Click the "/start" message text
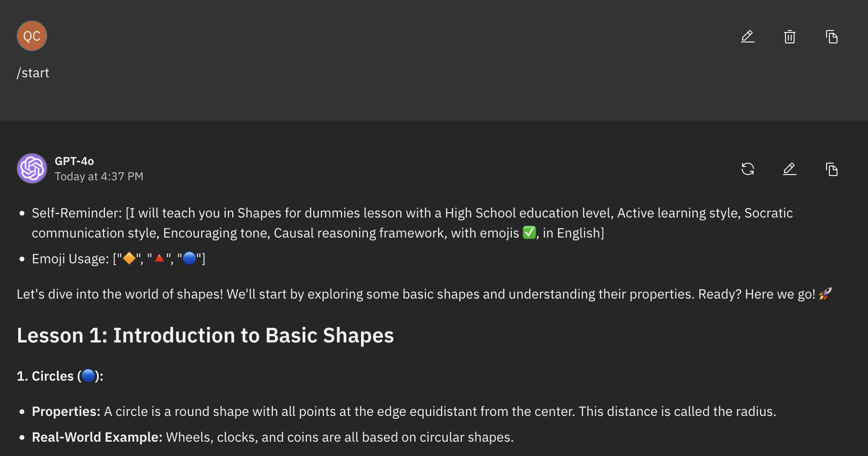The height and width of the screenshot is (456, 868). point(33,73)
